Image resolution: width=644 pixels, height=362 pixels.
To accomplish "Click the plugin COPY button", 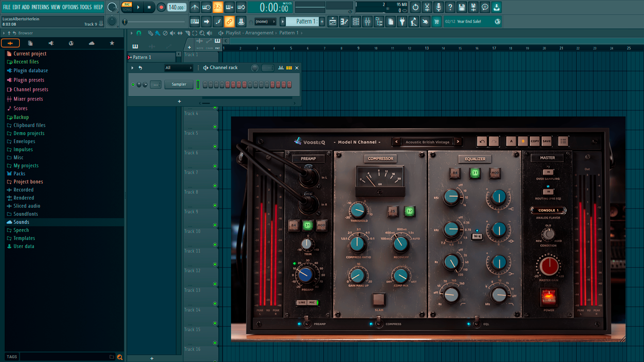I will [535, 141].
